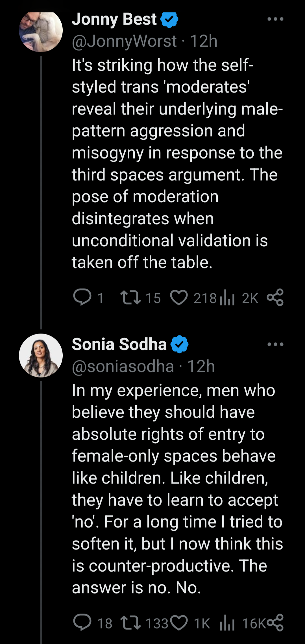Open more options for Sonia Sodha's tweet
Screen dimensions: 305x644
[x=275, y=344]
